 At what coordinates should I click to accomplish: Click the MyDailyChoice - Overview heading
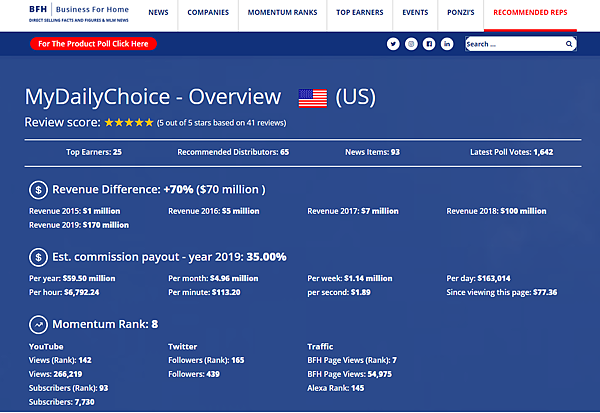(x=153, y=97)
